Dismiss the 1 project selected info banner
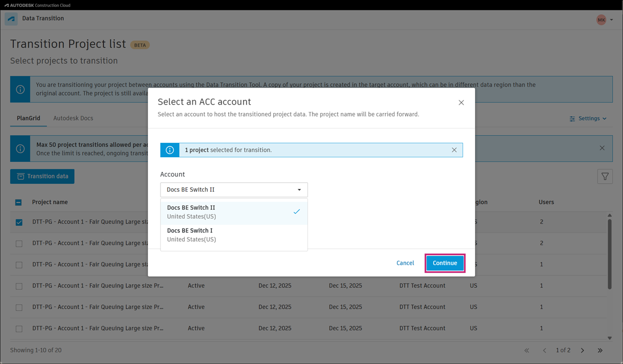 pyautogui.click(x=454, y=150)
